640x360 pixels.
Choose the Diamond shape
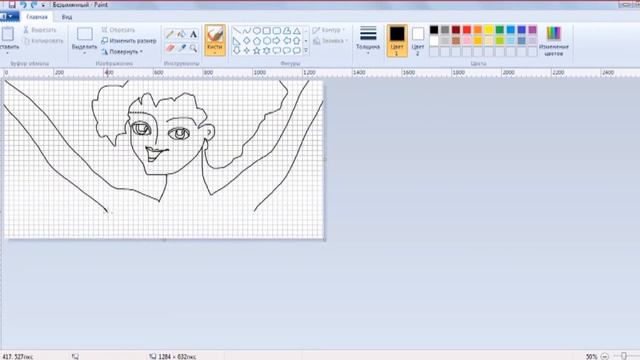coord(247,41)
